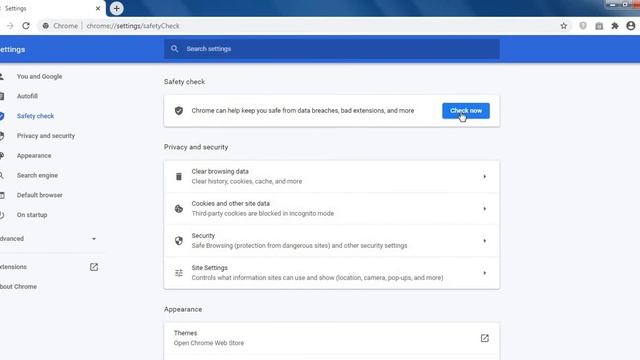640x360 pixels.
Task: Click the 'Chrome can help keep you safe' message
Action: click(x=303, y=111)
